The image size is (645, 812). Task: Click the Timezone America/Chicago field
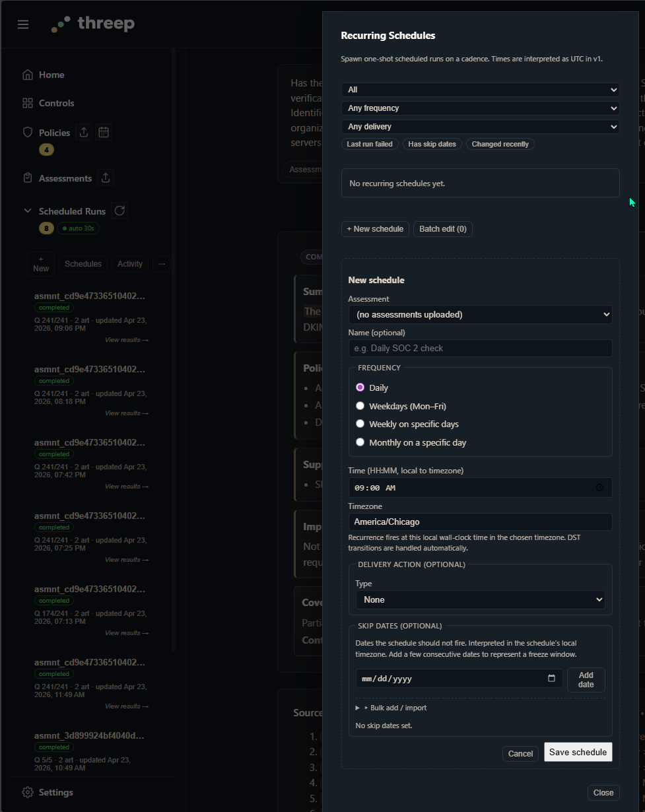[x=481, y=522]
